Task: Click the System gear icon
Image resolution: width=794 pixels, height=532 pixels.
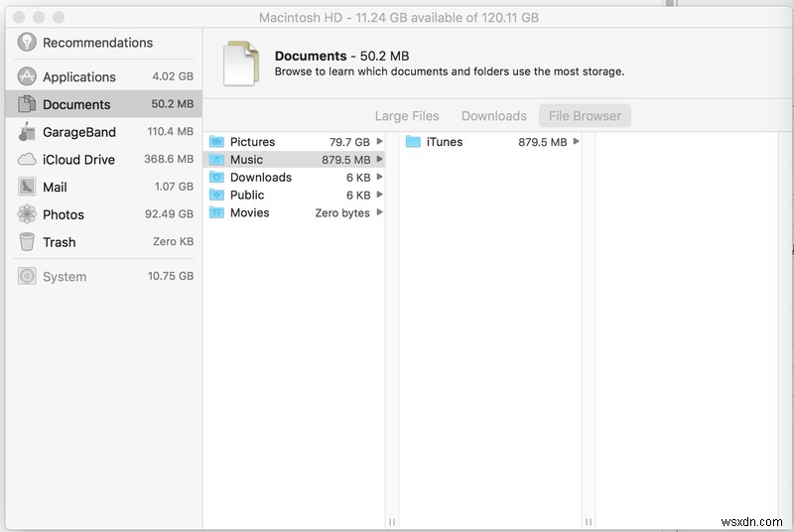Action: (27, 276)
